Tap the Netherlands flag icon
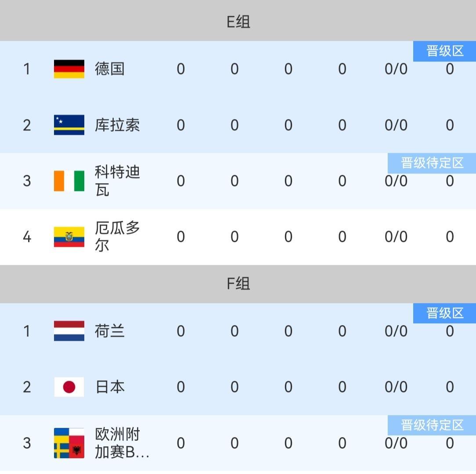 69,331
